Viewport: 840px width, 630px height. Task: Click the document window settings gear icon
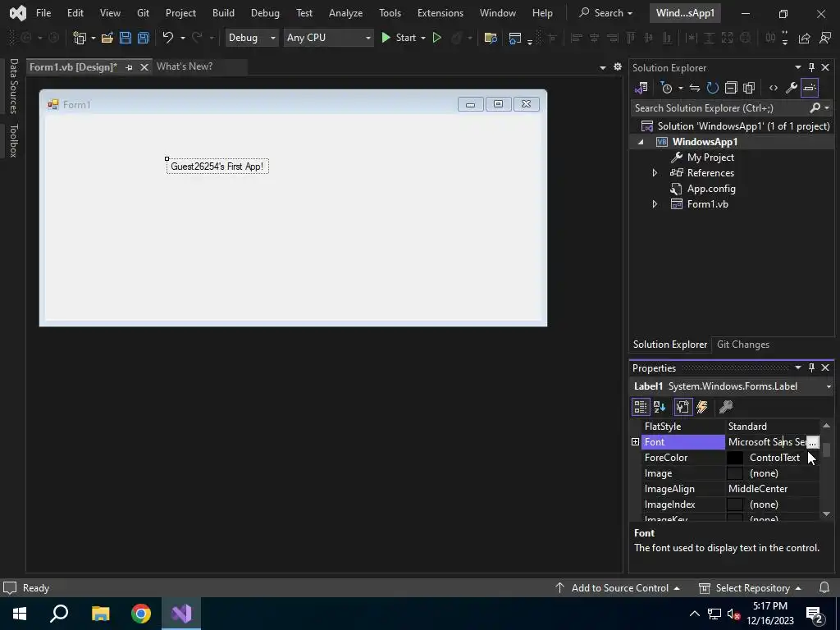pyautogui.click(x=618, y=67)
